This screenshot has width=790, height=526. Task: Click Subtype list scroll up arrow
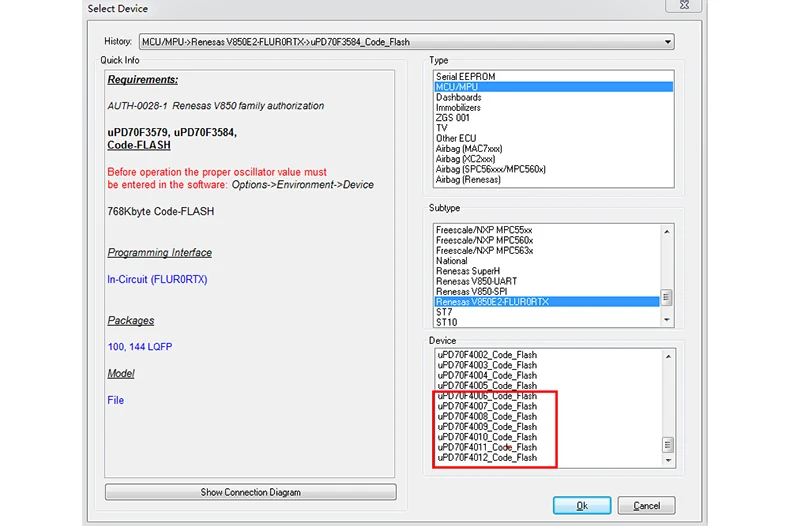(x=667, y=232)
